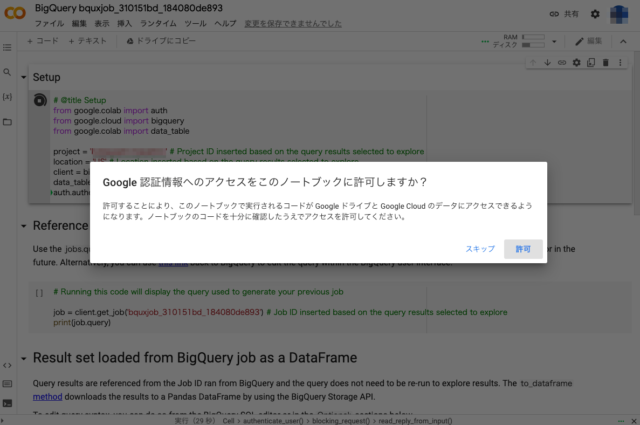Click スキップ in the auth dialog
The height and width of the screenshot is (425, 640).
tap(480, 249)
